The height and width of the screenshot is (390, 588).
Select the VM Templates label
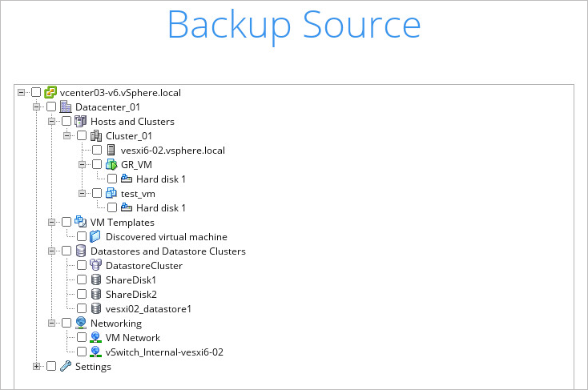pyautogui.click(x=123, y=223)
